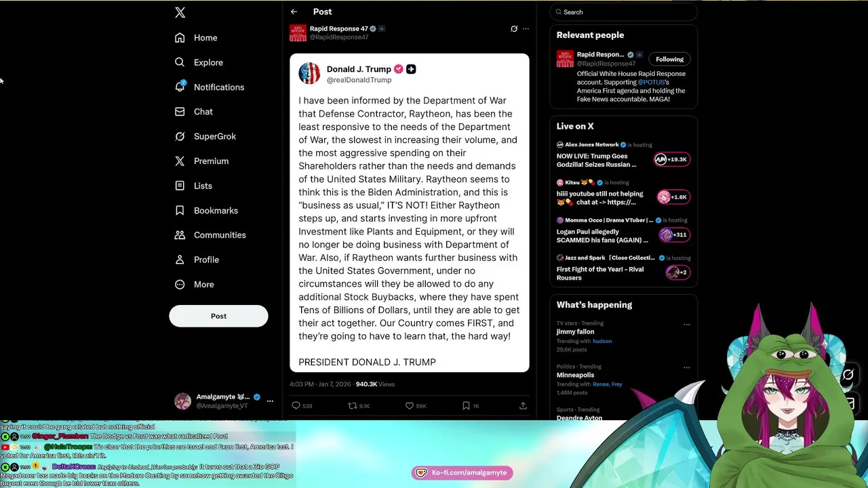
Task: Click the reply comment icon
Action: (296, 405)
